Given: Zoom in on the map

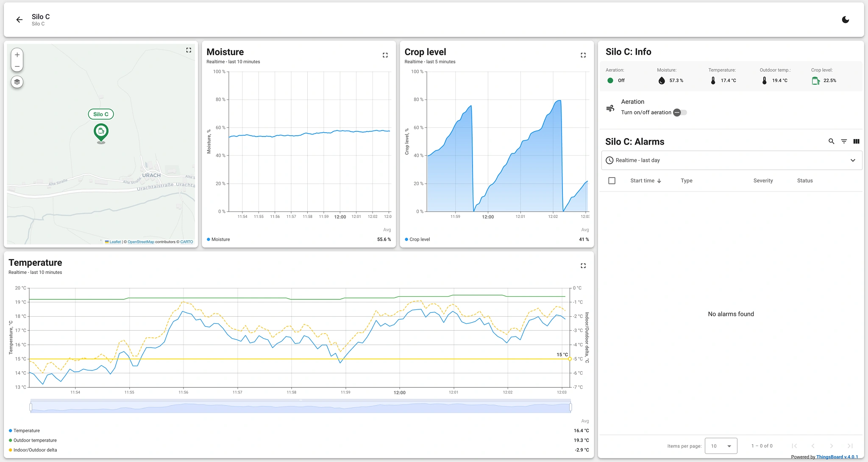Looking at the screenshot, I should [17, 55].
